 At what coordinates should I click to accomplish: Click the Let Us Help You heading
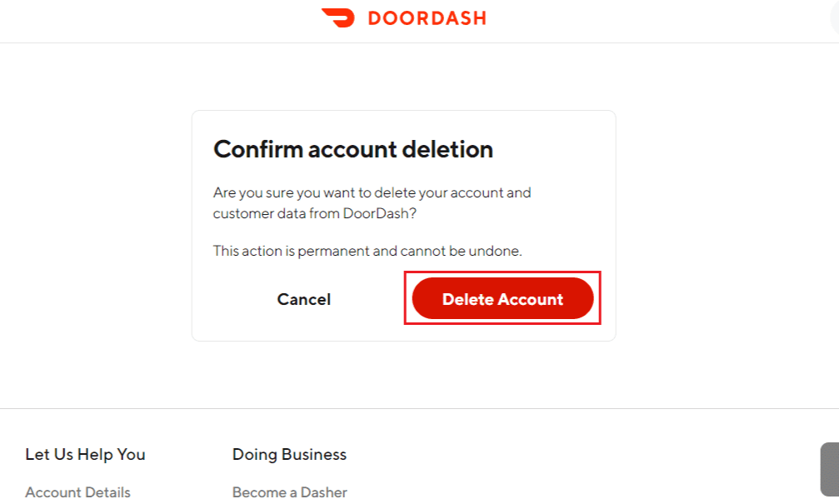click(85, 454)
